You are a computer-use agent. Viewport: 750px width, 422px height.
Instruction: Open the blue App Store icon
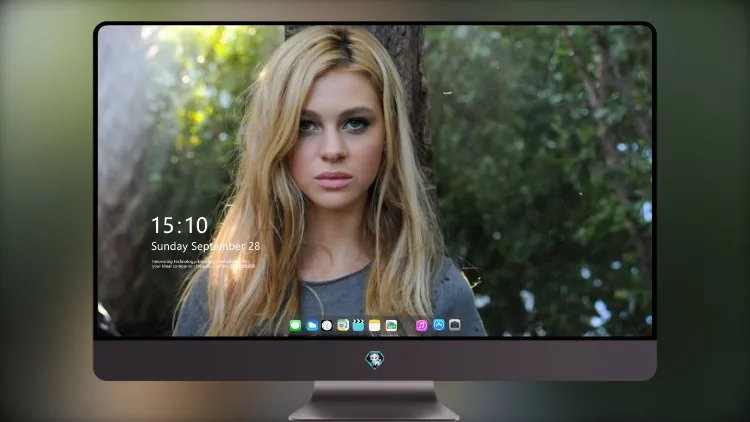(x=439, y=325)
